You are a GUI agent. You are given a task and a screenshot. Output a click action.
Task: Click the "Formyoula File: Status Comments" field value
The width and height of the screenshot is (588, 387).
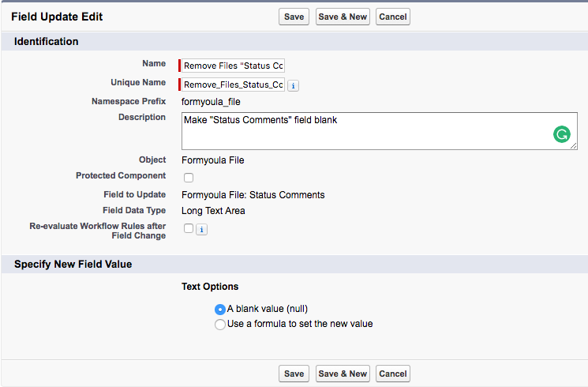pyautogui.click(x=253, y=195)
